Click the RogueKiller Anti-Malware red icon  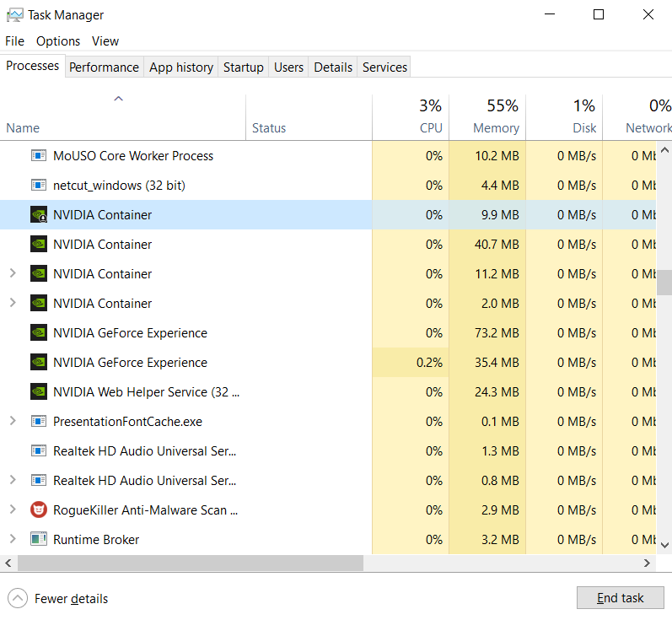point(38,510)
